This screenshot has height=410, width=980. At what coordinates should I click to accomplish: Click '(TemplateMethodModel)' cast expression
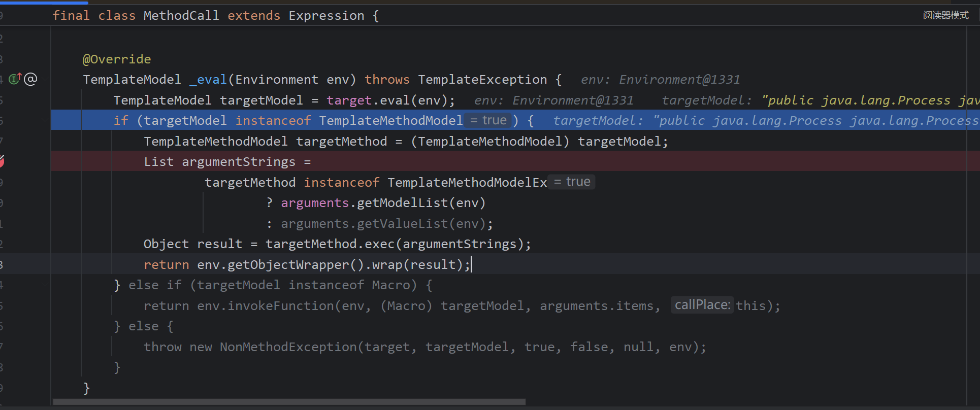click(x=490, y=142)
